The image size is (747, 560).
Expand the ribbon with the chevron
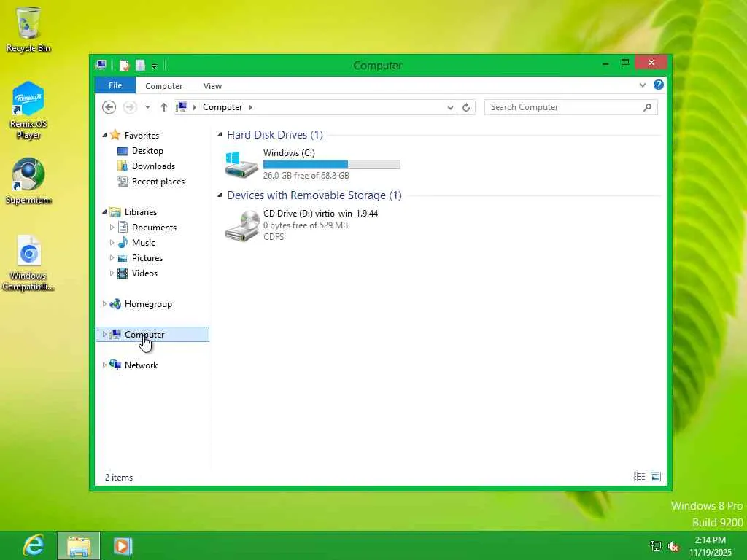[642, 85]
